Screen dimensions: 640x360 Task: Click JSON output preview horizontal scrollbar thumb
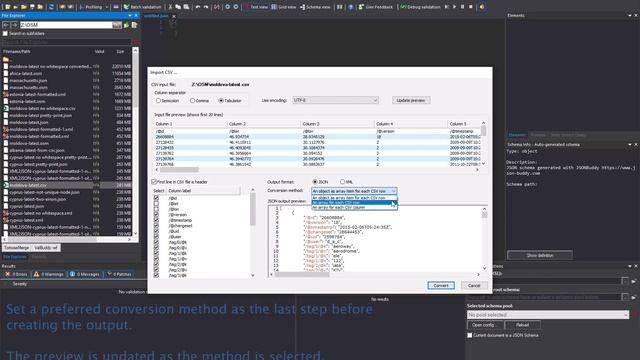point(302,274)
